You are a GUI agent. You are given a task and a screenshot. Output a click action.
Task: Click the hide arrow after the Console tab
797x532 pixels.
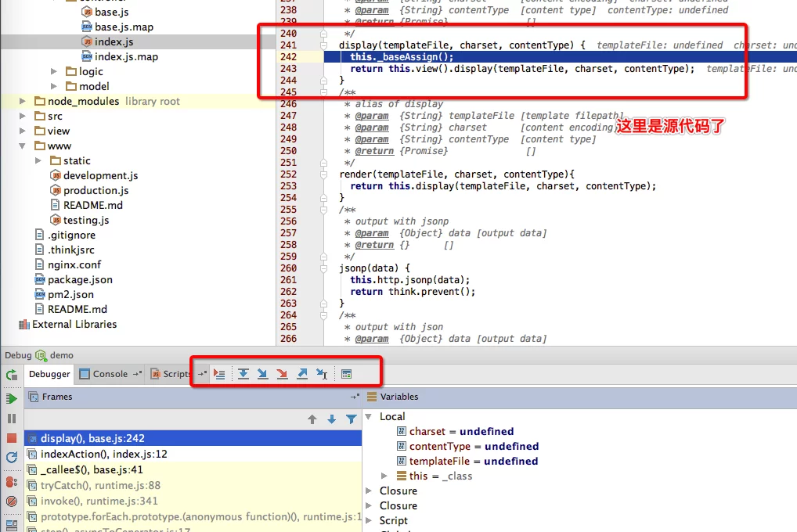(x=137, y=374)
